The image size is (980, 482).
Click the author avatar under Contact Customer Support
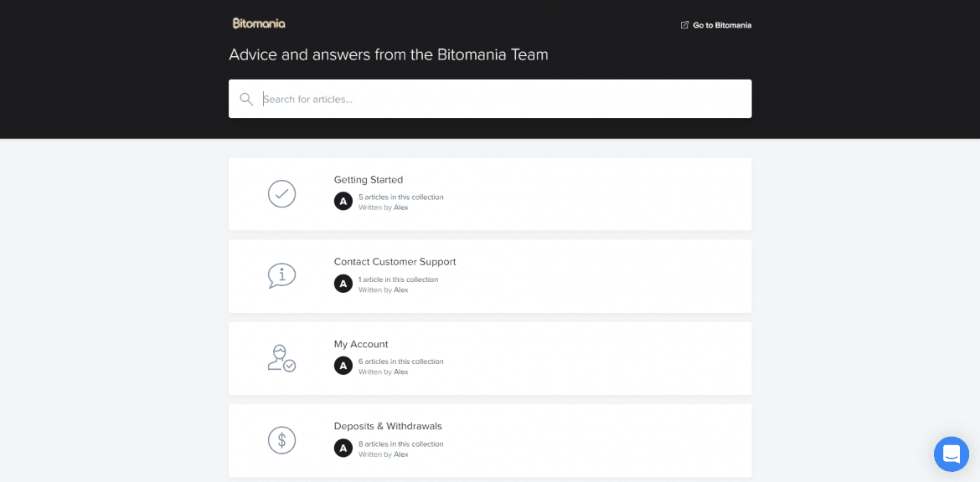pyautogui.click(x=343, y=284)
